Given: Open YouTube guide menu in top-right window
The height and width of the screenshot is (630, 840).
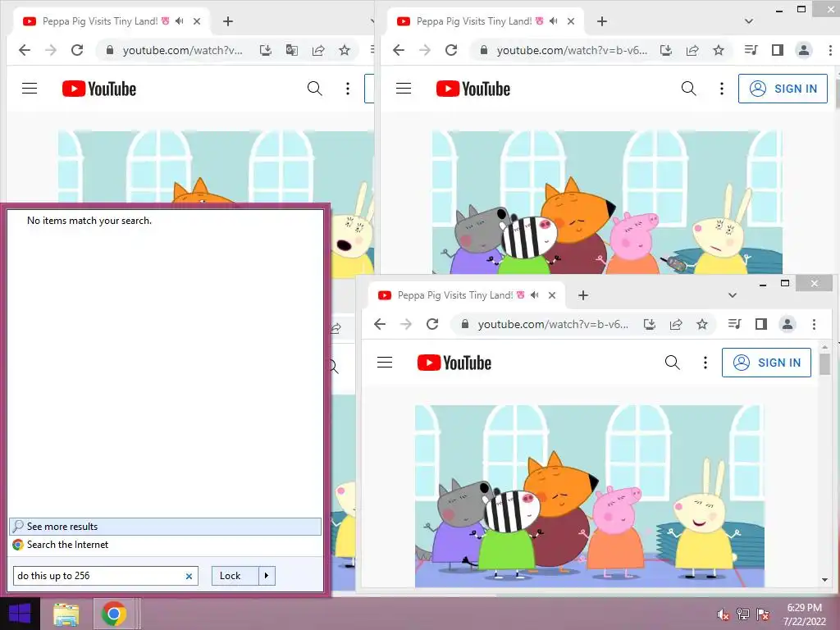Looking at the screenshot, I should click(x=404, y=89).
